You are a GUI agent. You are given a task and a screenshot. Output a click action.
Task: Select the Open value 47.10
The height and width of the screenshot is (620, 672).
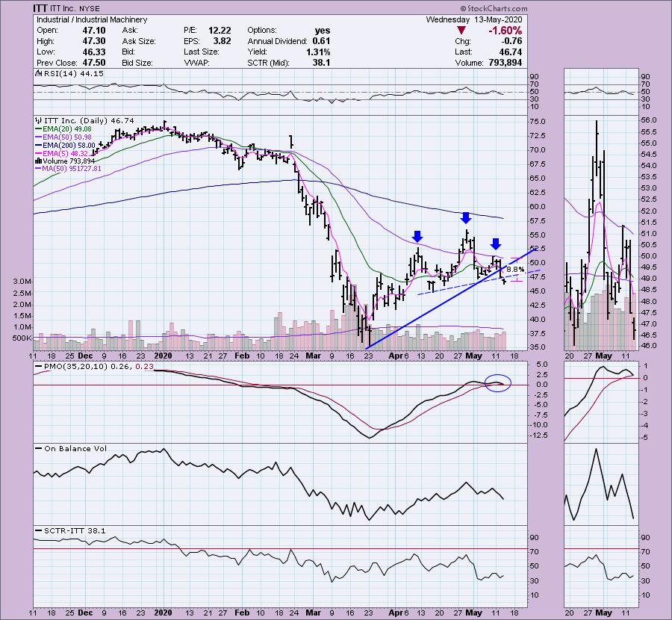pos(94,31)
